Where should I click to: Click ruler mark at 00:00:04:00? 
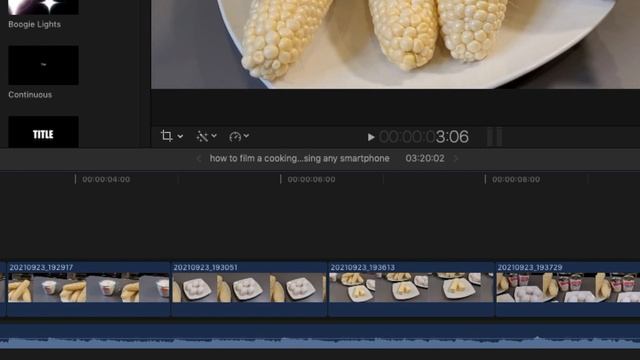click(106, 179)
